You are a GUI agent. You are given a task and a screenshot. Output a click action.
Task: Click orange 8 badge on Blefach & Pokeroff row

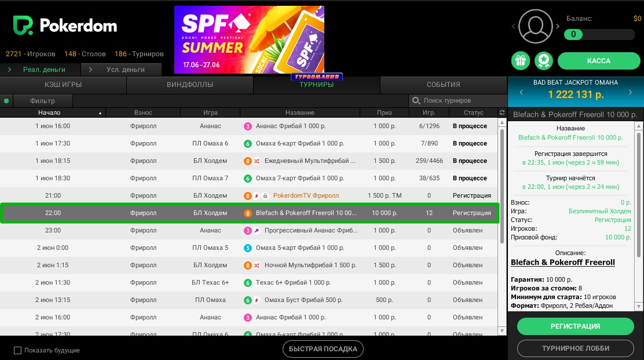click(x=248, y=213)
